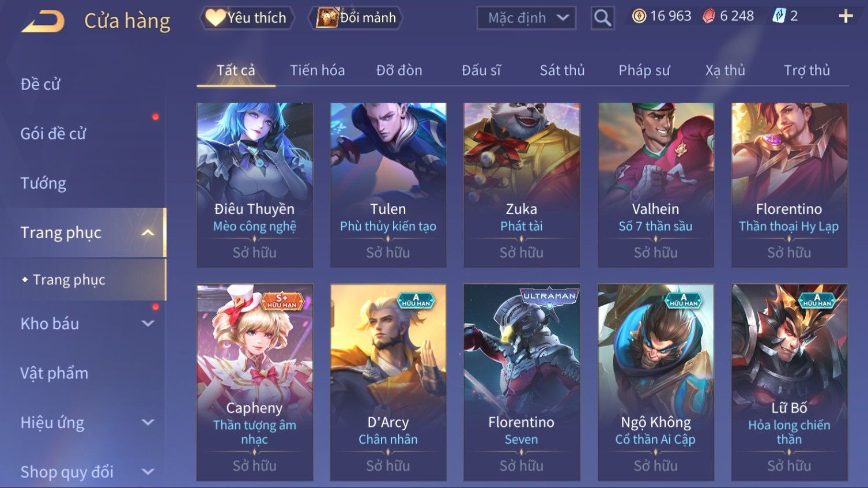Click the blue ticket currency icon
The height and width of the screenshot is (488, 868).
click(779, 16)
